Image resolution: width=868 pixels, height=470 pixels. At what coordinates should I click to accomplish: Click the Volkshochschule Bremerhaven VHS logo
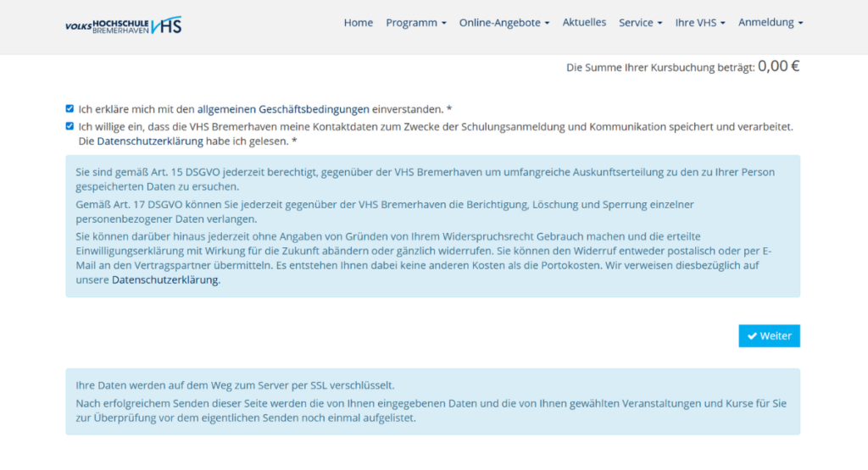(123, 25)
